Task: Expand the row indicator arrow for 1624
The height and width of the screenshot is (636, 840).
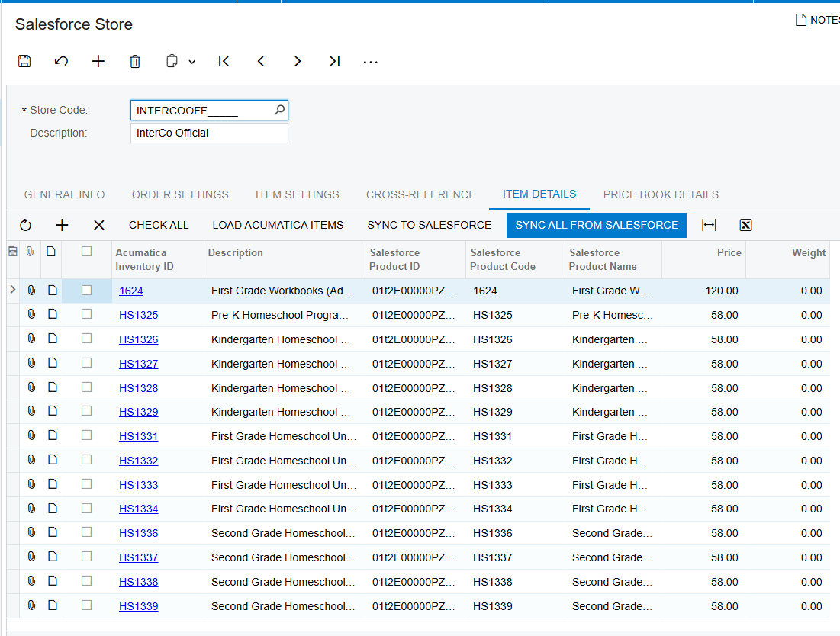Action: tap(13, 290)
